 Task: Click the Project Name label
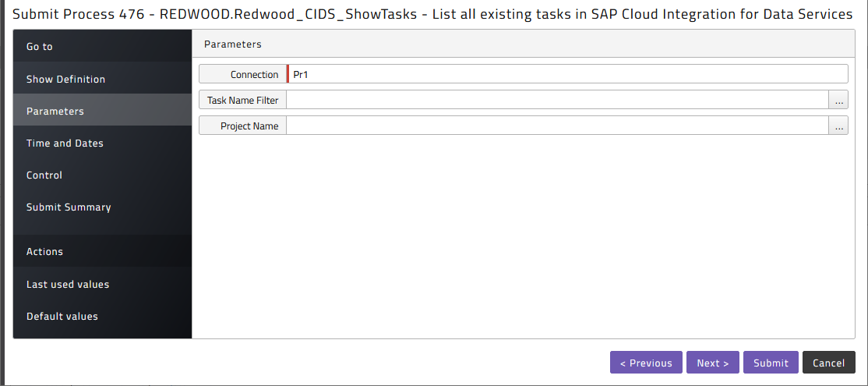point(242,126)
